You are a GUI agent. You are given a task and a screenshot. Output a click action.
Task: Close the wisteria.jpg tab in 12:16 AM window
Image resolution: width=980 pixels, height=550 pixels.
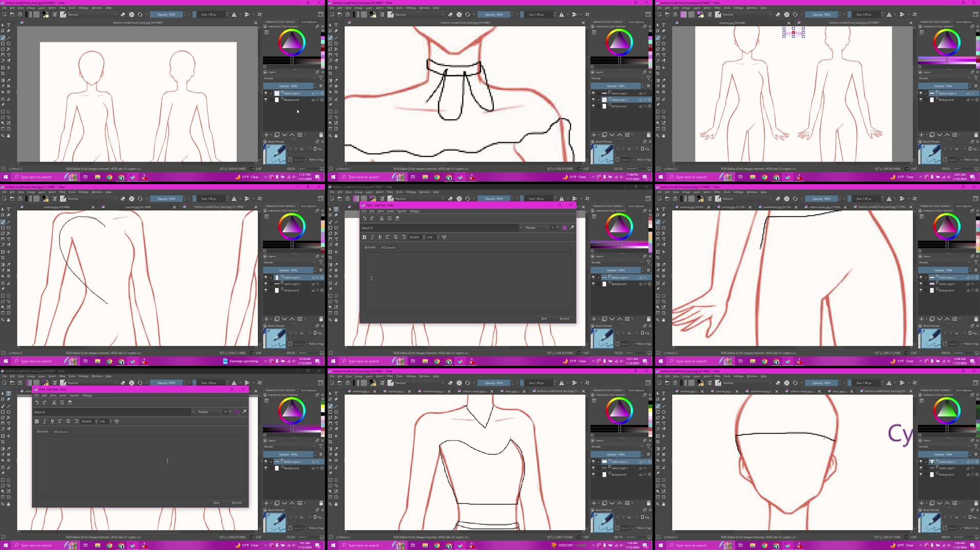(93, 207)
